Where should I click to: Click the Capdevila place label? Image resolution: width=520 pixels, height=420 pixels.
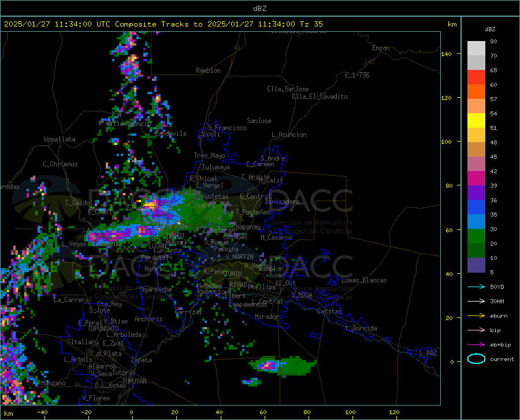(x=170, y=133)
